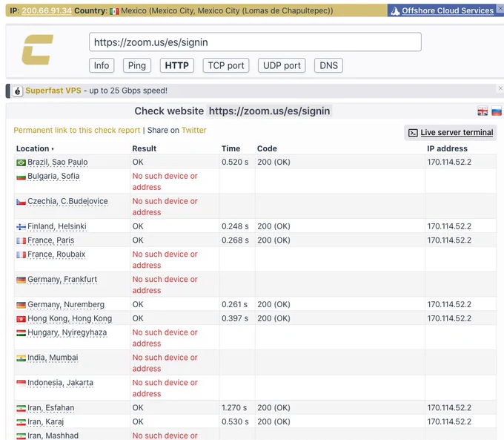
Task: Click the gold check-host logo
Action: [x=37, y=50]
